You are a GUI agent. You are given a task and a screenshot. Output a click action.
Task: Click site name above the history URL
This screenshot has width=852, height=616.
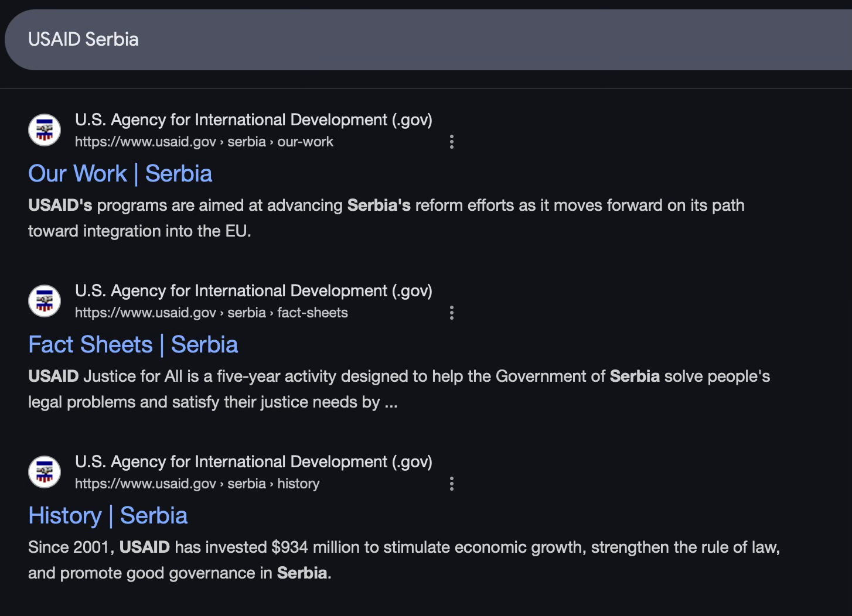pyautogui.click(x=254, y=462)
